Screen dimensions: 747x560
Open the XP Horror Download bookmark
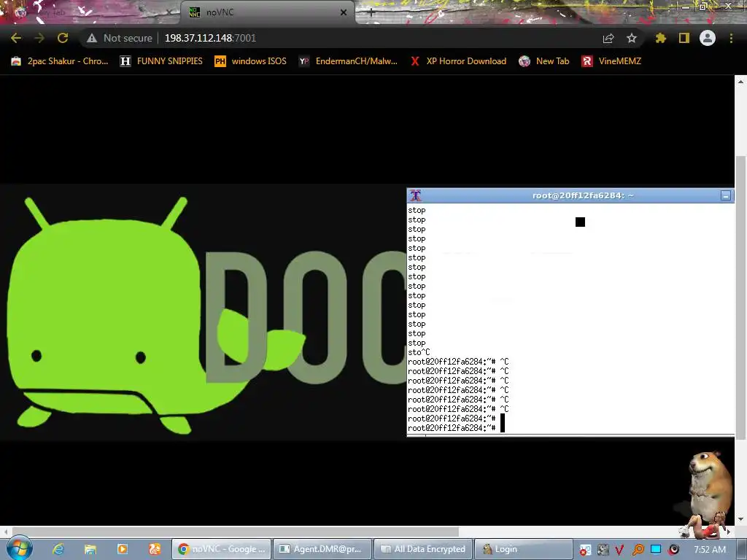pyautogui.click(x=458, y=61)
